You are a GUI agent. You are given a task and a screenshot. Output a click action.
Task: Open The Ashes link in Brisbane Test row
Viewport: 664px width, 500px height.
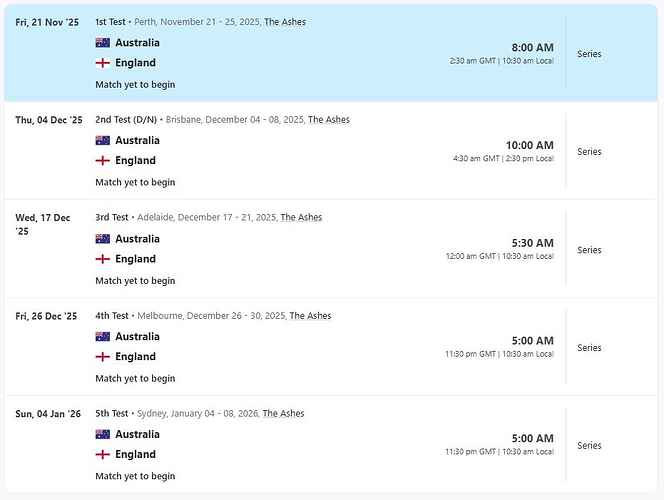click(329, 120)
